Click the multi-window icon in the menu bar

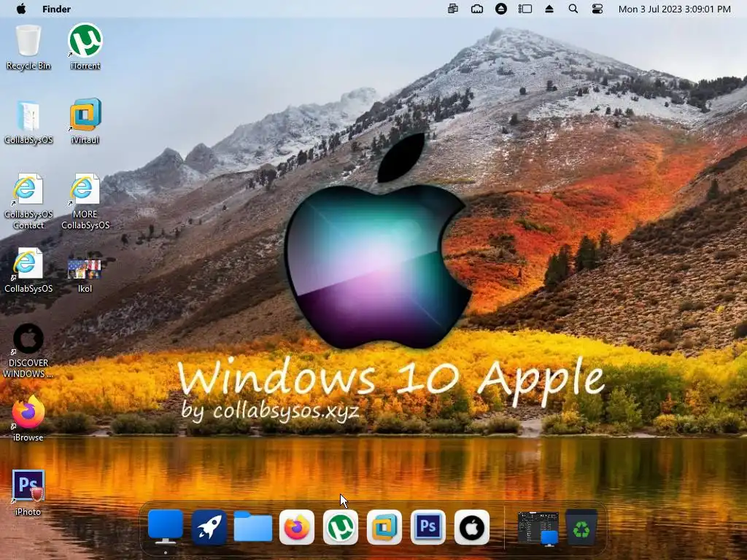tap(453, 9)
